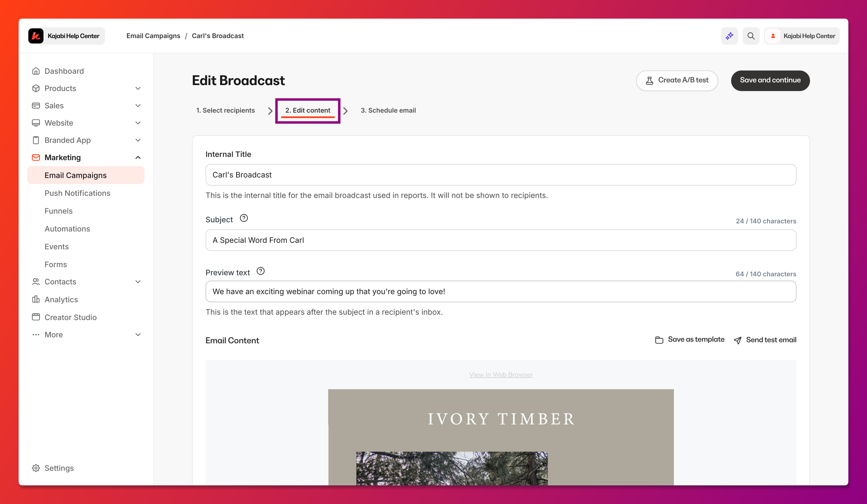The width and height of the screenshot is (867, 504).
Task: Click the More ellipsis icon
Action: click(36, 334)
